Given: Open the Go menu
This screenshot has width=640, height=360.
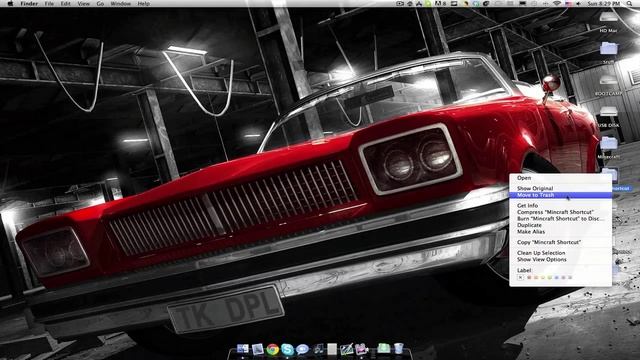Looking at the screenshot, I should 100,4.
